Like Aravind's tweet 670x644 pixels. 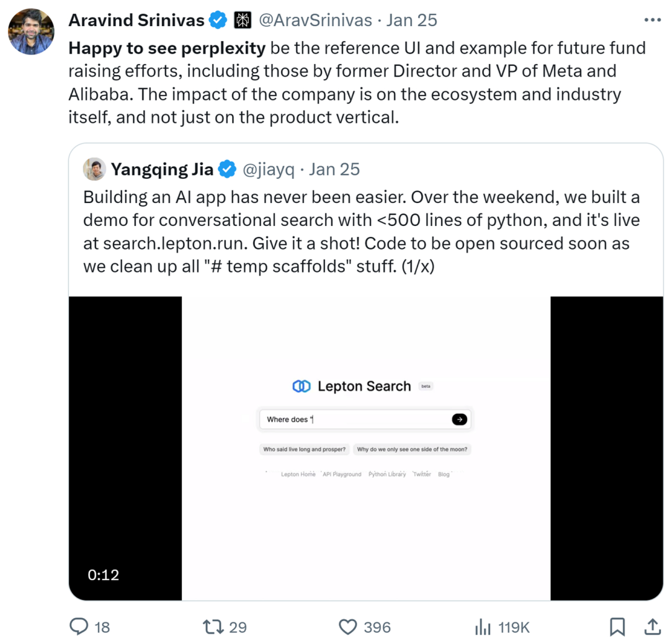347,627
